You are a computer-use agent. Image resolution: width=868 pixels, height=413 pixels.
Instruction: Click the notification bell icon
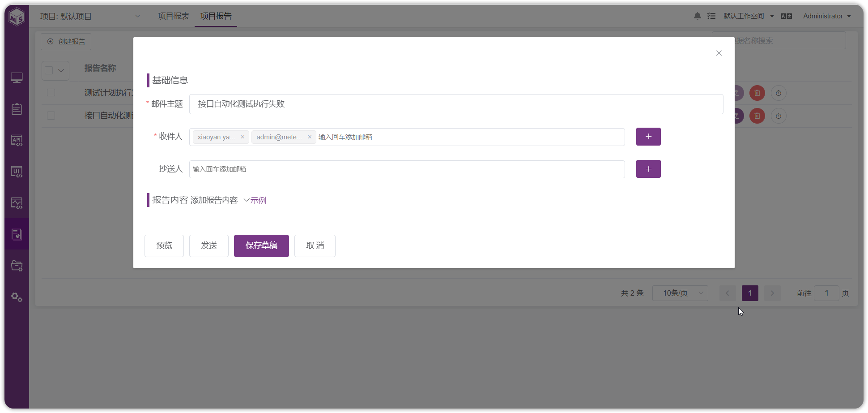pos(698,16)
